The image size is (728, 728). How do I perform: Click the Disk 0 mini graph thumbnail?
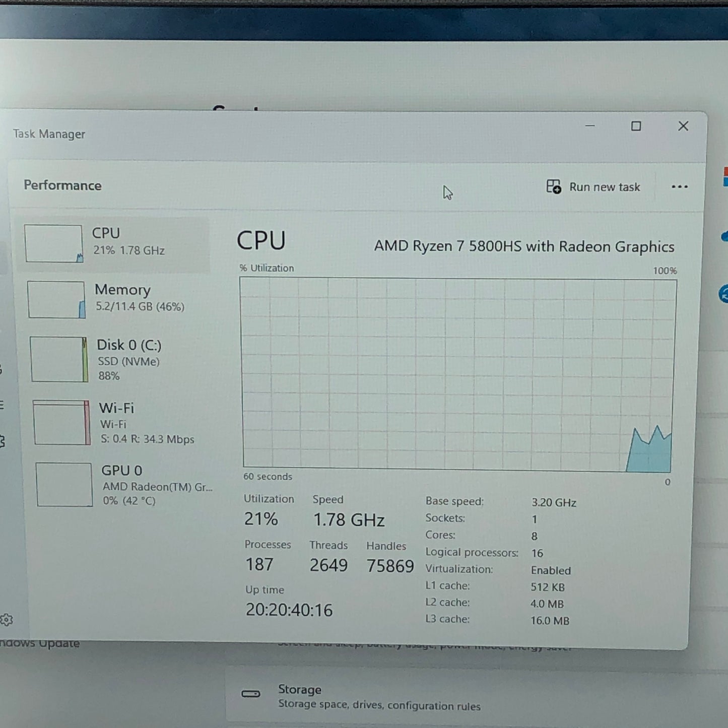[x=59, y=360]
